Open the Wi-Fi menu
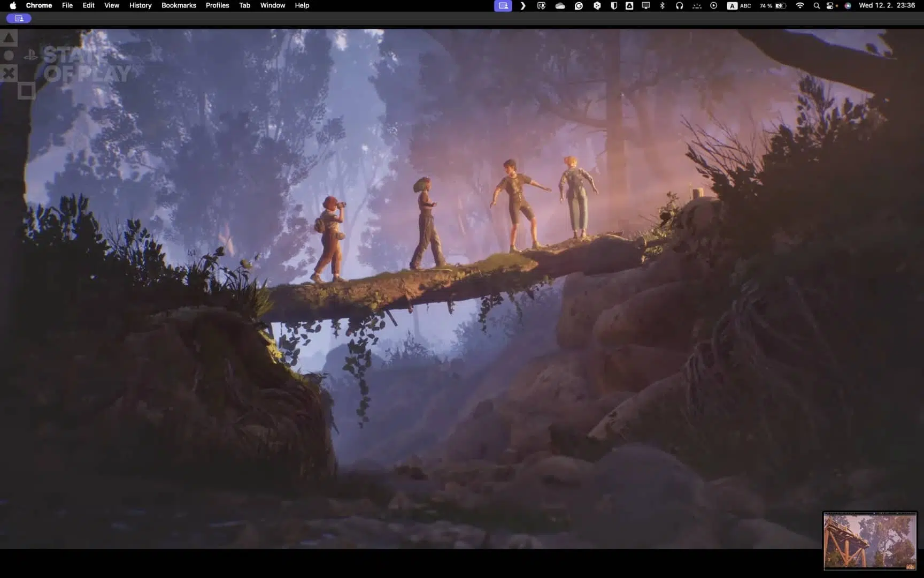This screenshot has width=924, height=578. 800,5
